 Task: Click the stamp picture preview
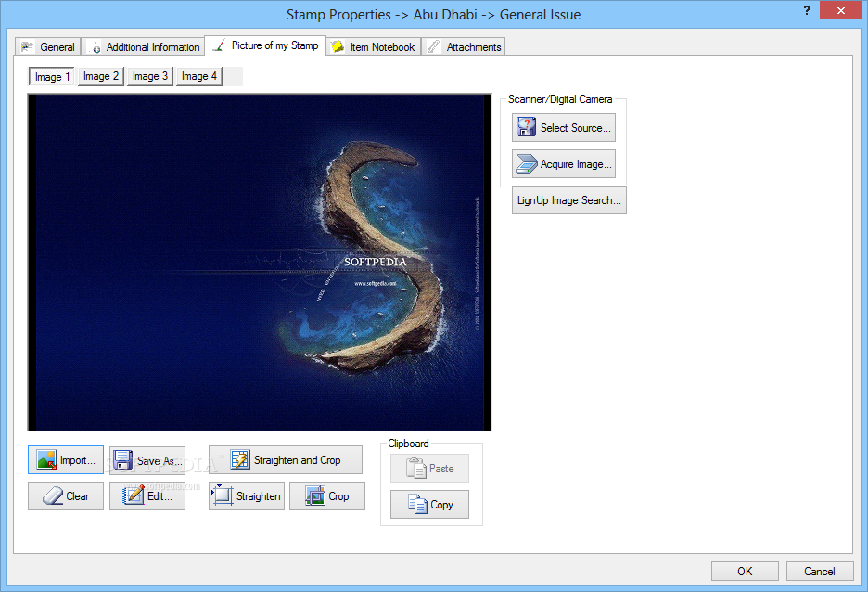[x=260, y=262]
